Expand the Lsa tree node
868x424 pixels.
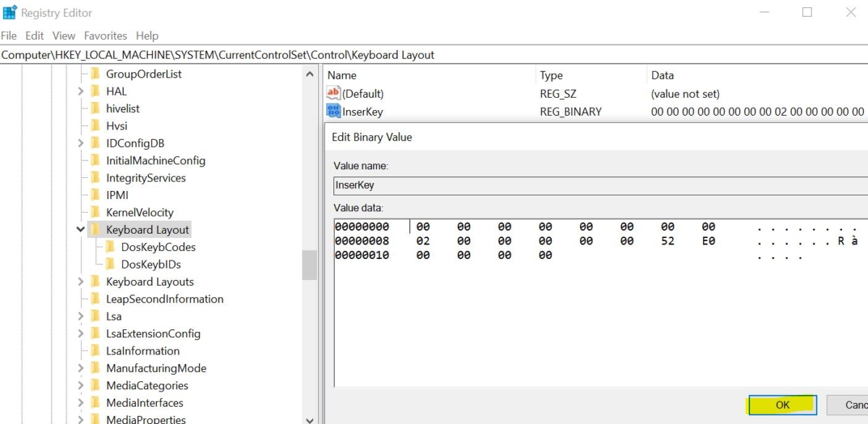(x=82, y=316)
